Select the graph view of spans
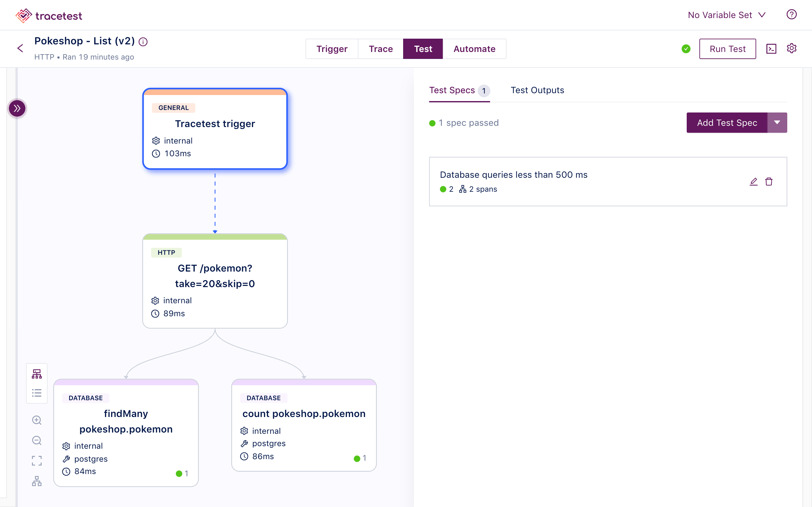The image size is (812, 507). [x=36, y=373]
